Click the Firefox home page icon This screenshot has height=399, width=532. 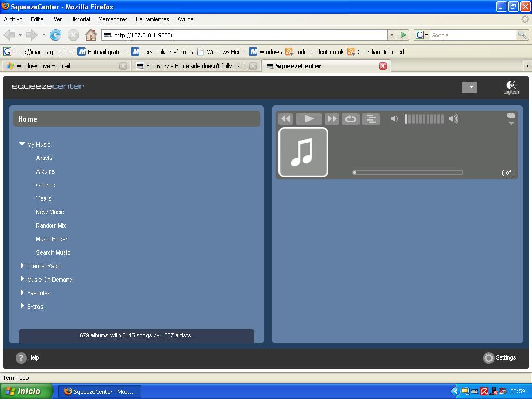tap(91, 35)
